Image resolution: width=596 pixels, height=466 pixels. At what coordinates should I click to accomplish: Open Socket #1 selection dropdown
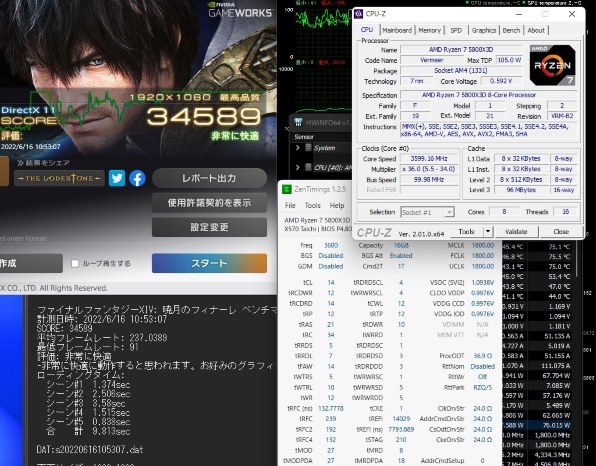pyautogui.click(x=427, y=212)
